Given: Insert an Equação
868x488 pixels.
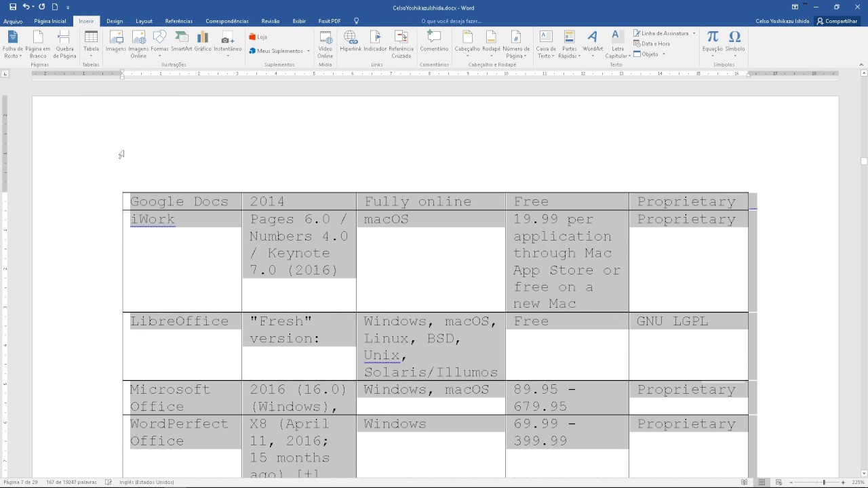Looking at the screenshot, I should click(713, 43).
